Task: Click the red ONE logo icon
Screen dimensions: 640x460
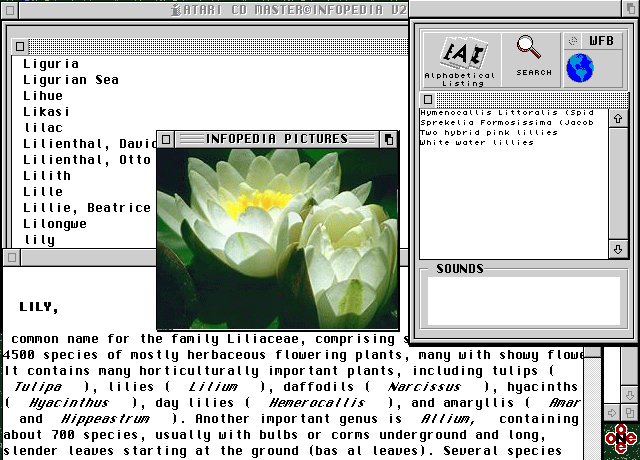Action: coord(621,440)
